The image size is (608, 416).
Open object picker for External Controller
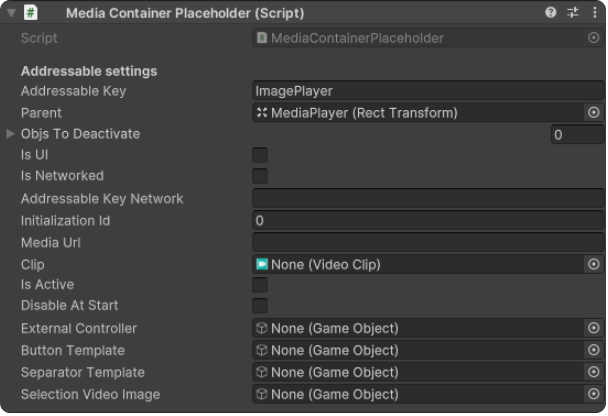point(593,329)
